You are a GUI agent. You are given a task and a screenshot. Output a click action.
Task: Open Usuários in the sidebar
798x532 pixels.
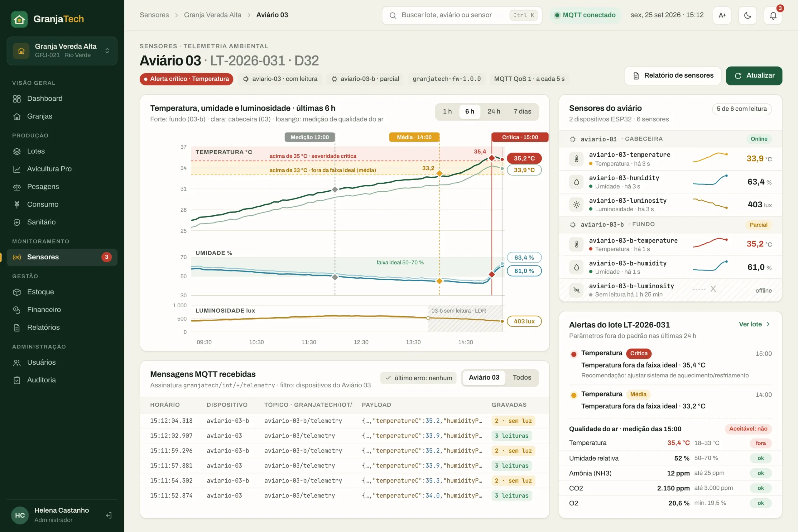pyautogui.click(x=62, y=362)
